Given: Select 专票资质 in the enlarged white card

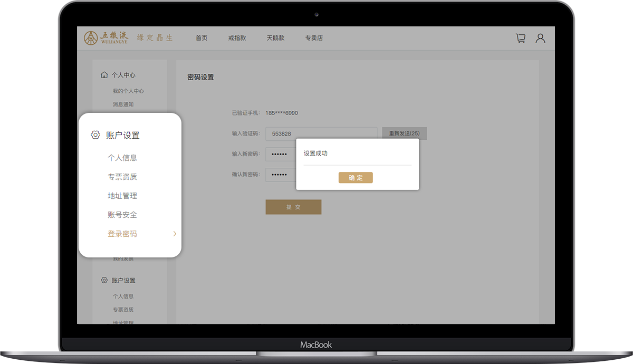Looking at the screenshot, I should pos(122,177).
